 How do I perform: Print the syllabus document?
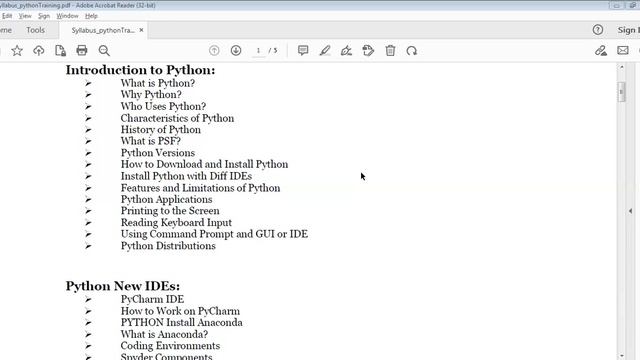point(82,51)
